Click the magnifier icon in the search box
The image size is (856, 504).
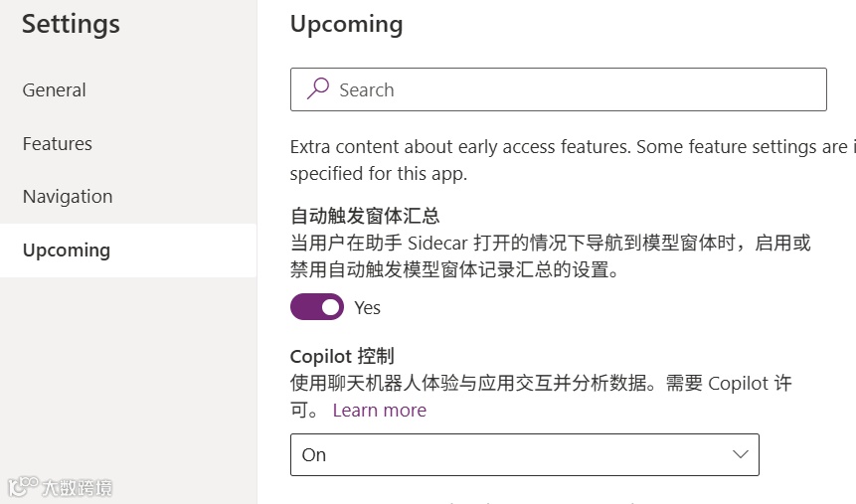(x=318, y=89)
